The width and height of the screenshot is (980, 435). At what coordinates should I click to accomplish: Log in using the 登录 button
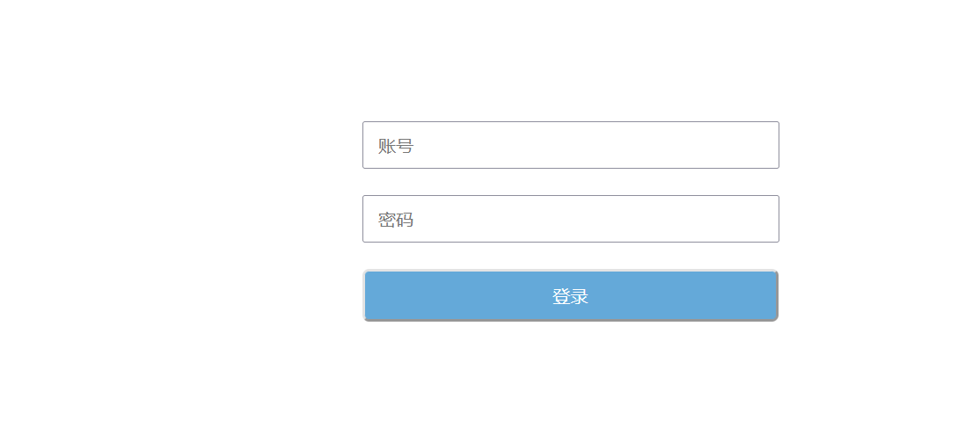[570, 296]
